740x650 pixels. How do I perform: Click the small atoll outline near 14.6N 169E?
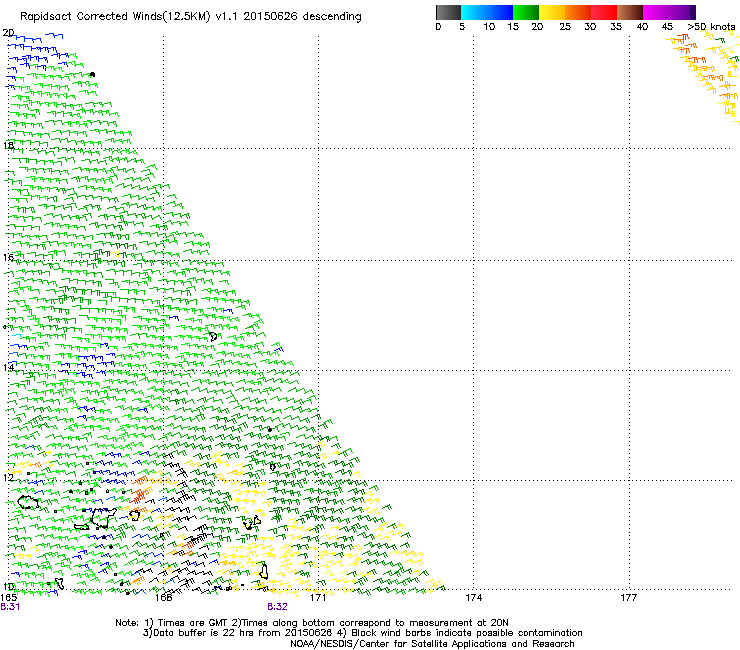click(213, 336)
